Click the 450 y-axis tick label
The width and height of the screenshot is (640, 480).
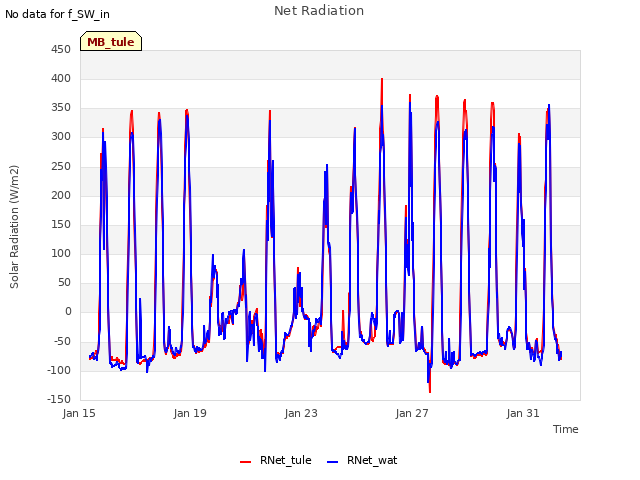(x=61, y=50)
